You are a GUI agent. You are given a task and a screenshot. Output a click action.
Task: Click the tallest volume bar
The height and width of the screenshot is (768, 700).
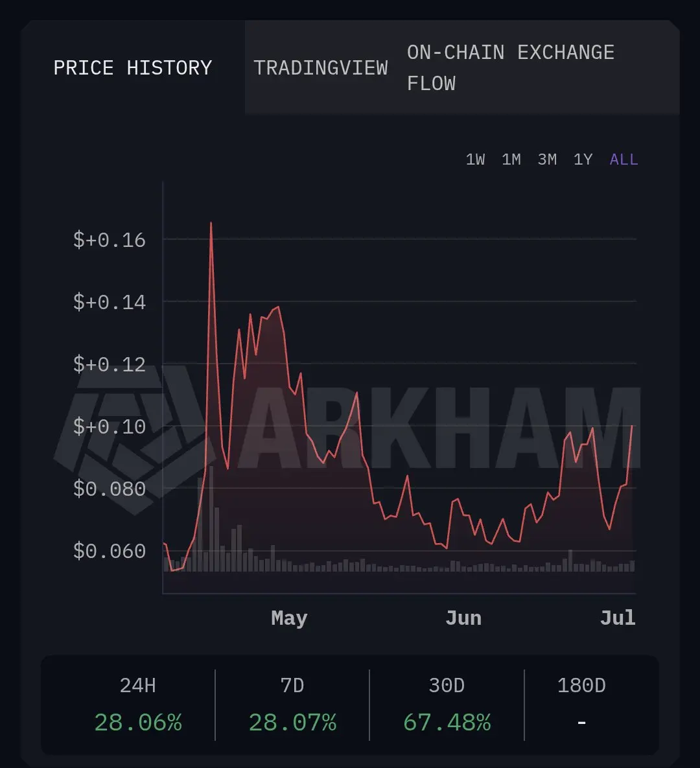[211, 518]
